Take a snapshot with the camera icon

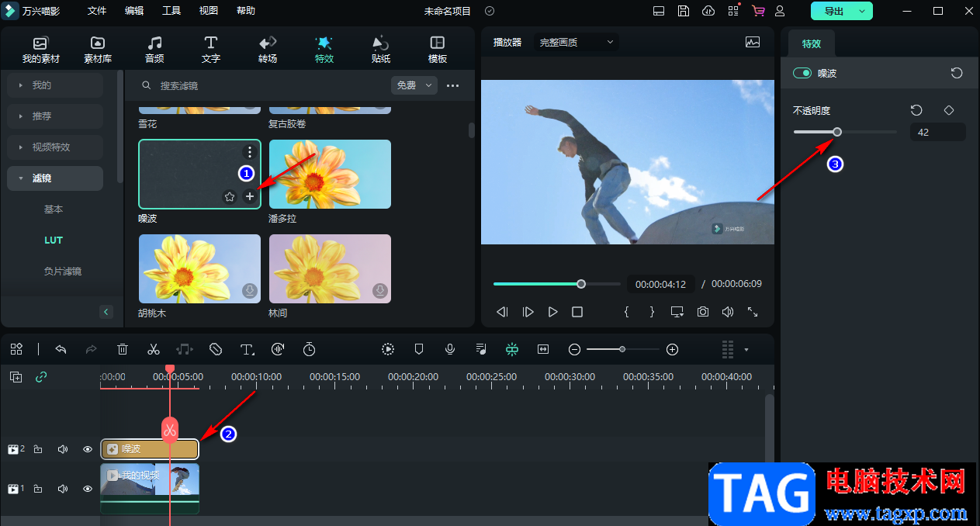[702, 312]
